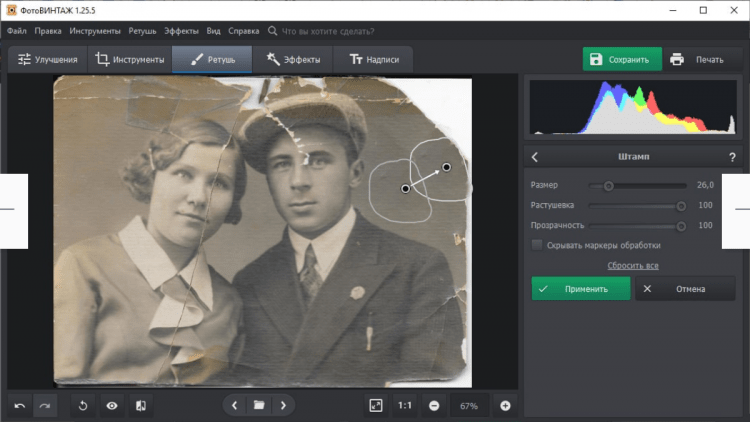750x422 pixels.
Task: Click the Отмена button
Action: pos(685,289)
